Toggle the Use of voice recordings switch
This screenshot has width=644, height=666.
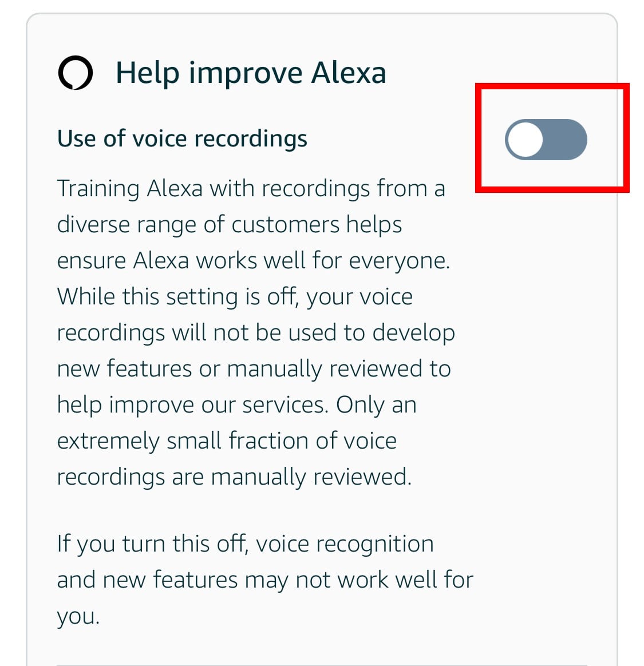pos(546,140)
